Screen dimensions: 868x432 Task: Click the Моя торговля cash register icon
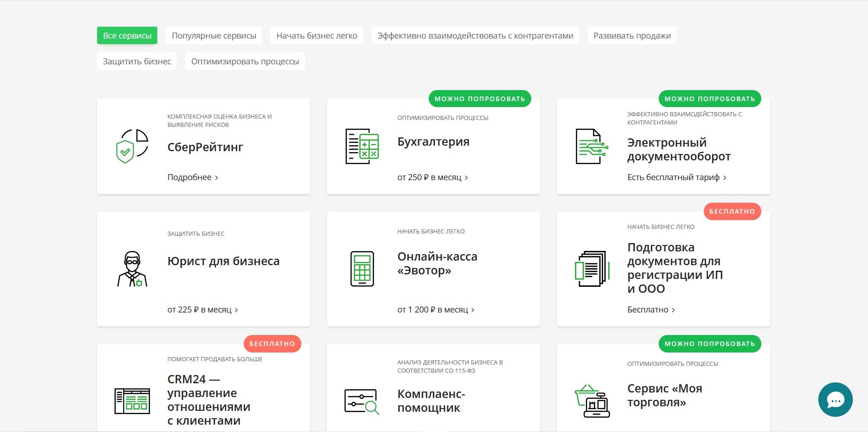[x=592, y=401]
